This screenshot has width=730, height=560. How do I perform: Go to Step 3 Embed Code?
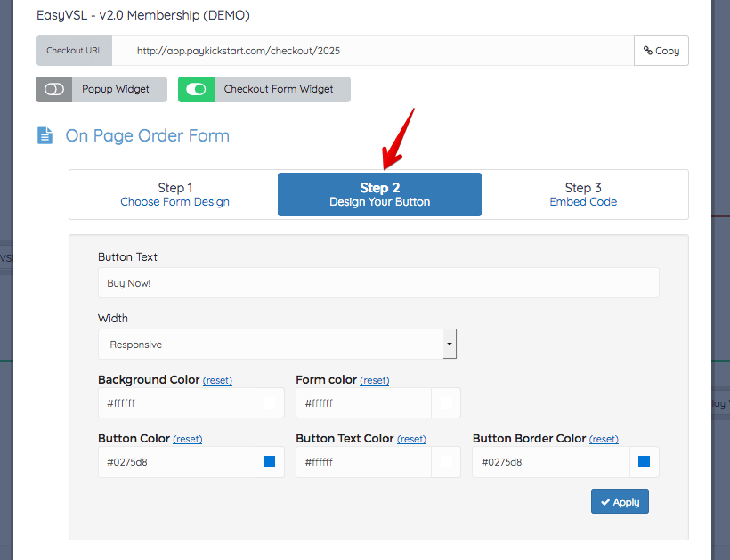pos(583,195)
